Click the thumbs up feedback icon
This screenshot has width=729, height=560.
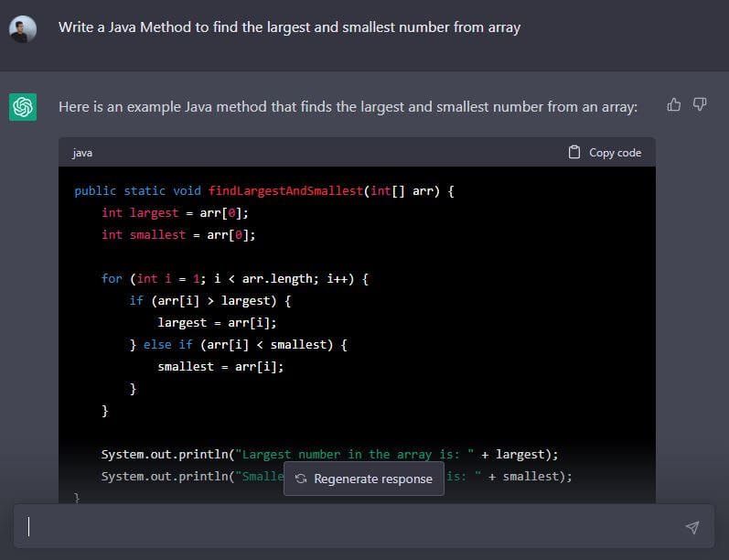click(x=674, y=105)
